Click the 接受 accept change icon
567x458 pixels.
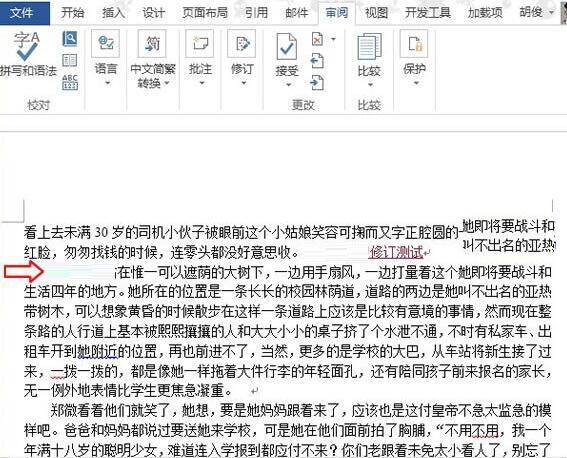coord(287,46)
